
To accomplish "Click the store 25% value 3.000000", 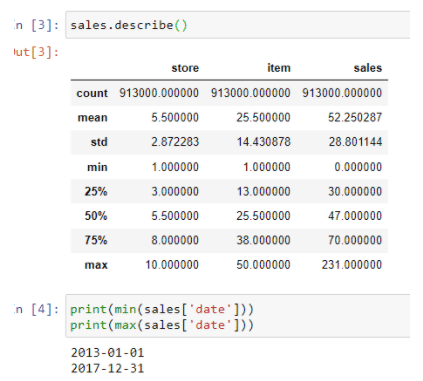I will tap(175, 191).
